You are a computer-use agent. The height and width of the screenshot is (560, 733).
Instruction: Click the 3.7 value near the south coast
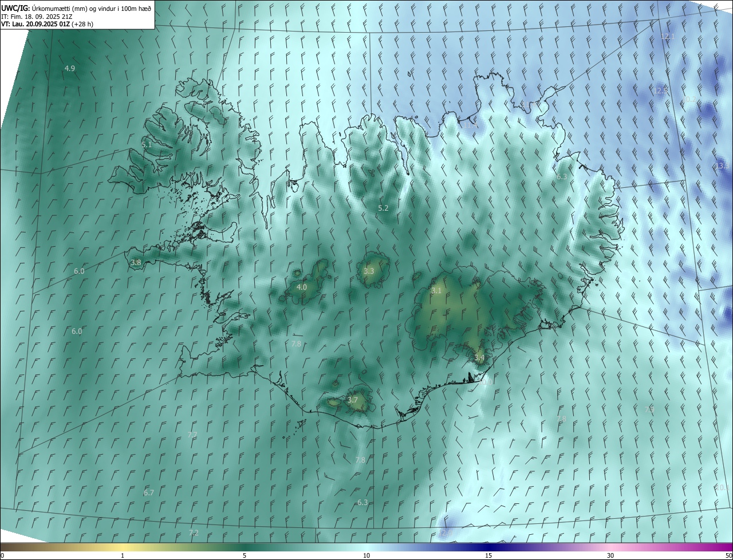[x=353, y=400]
